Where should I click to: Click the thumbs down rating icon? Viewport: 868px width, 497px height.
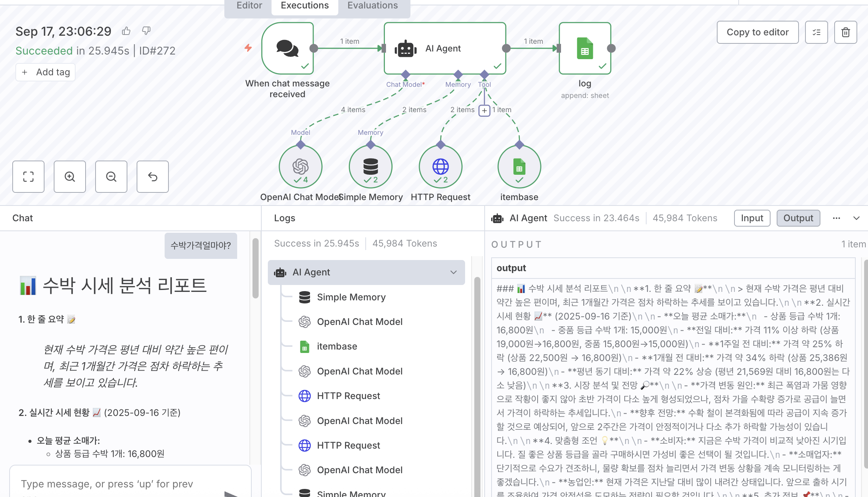coord(146,30)
